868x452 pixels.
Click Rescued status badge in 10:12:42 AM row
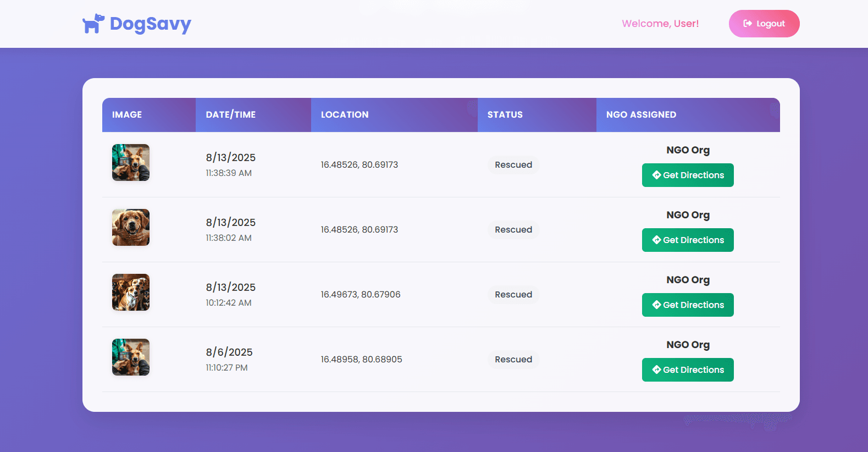513,295
